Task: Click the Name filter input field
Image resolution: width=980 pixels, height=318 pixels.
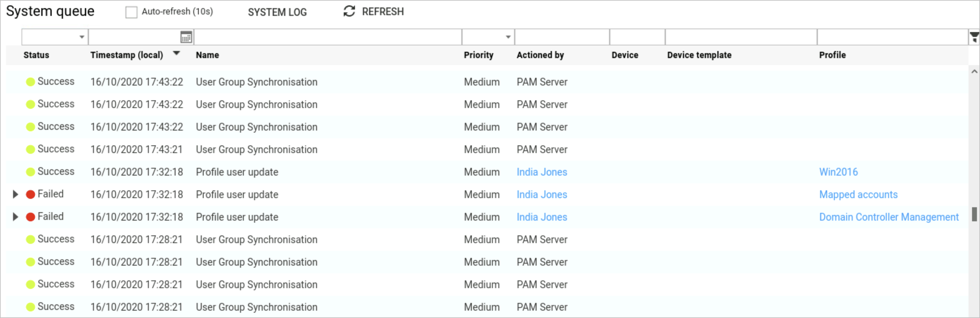Action: (x=326, y=37)
